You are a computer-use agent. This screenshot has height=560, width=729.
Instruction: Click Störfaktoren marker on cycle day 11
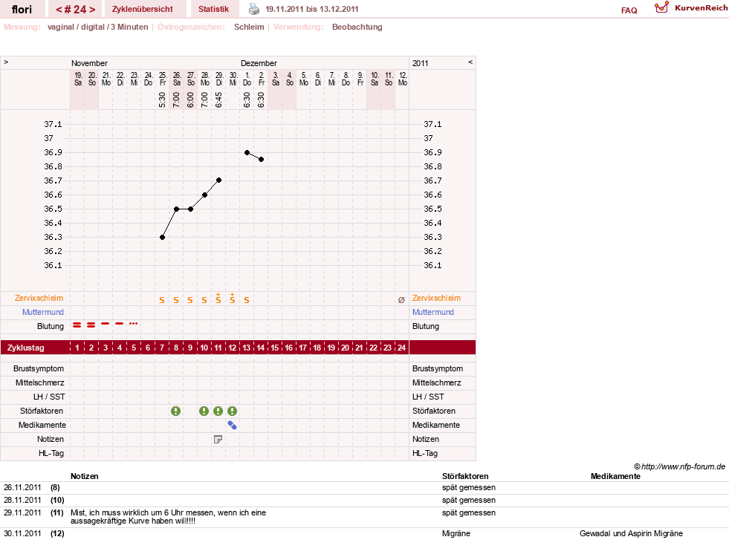pos(218,411)
